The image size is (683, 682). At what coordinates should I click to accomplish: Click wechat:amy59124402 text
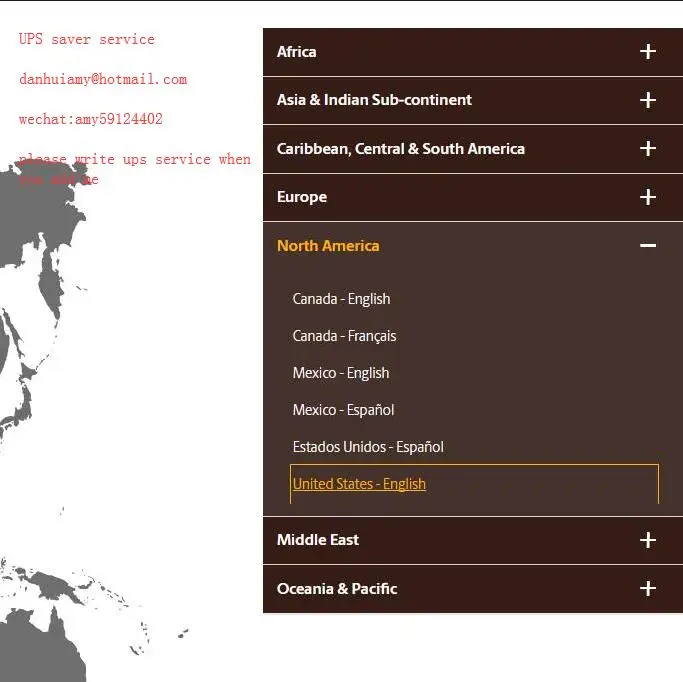click(91, 119)
